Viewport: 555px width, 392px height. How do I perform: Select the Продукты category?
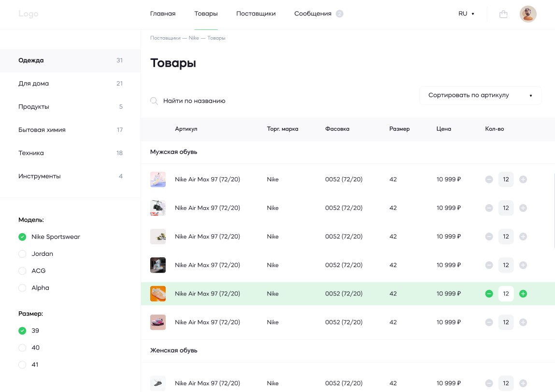71,107
